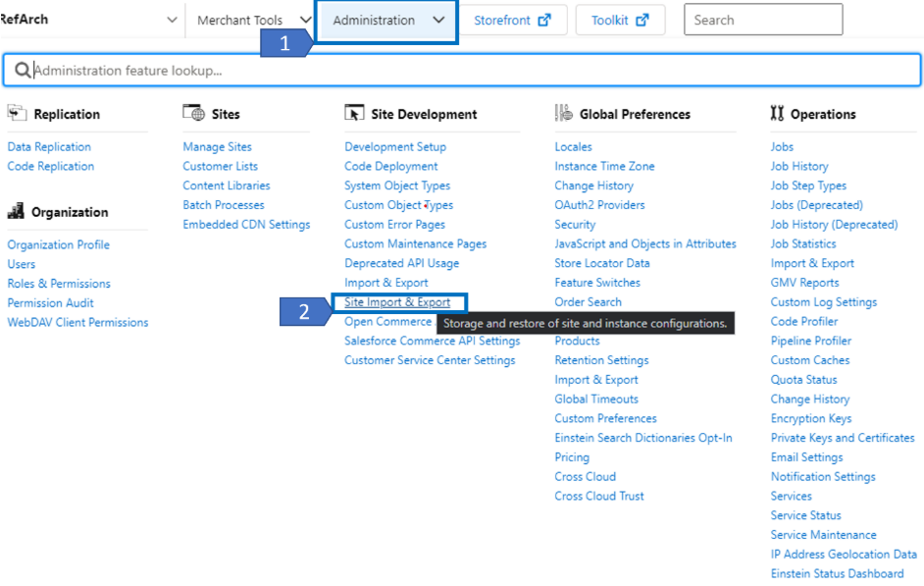Open Retention Settings

(601, 361)
